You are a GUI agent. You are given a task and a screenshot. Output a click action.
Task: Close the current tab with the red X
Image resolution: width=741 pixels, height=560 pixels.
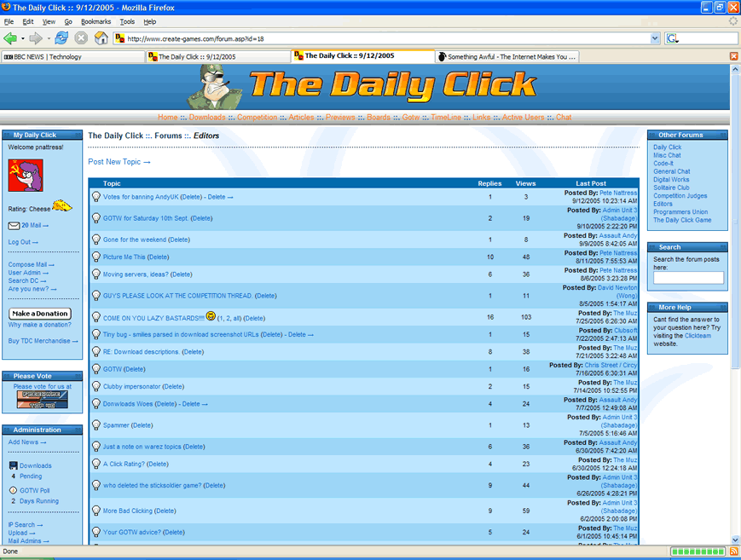[x=734, y=56]
